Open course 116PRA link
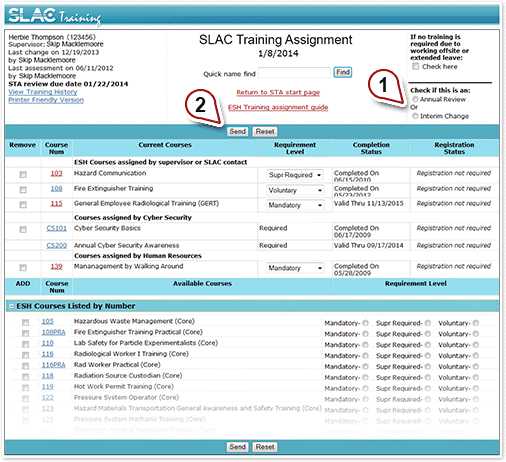The image size is (506, 462). (x=54, y=365)
